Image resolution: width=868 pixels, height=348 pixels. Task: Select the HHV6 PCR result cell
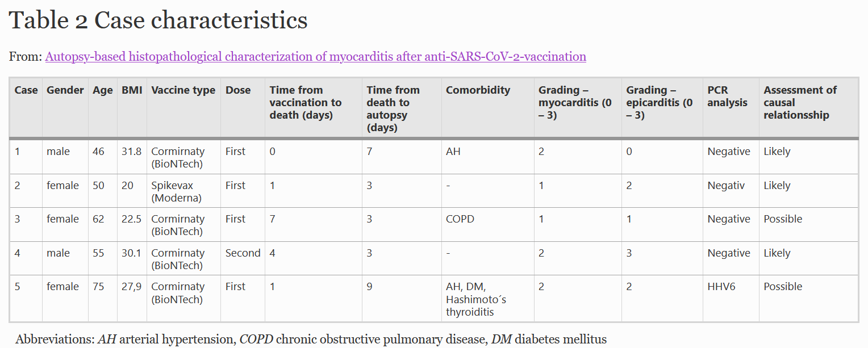coord(721,287)
